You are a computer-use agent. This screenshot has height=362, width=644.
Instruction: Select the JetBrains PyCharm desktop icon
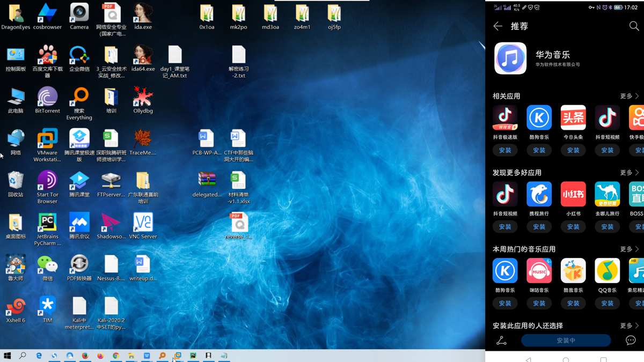pyautogui.click(x=47, y=229)
